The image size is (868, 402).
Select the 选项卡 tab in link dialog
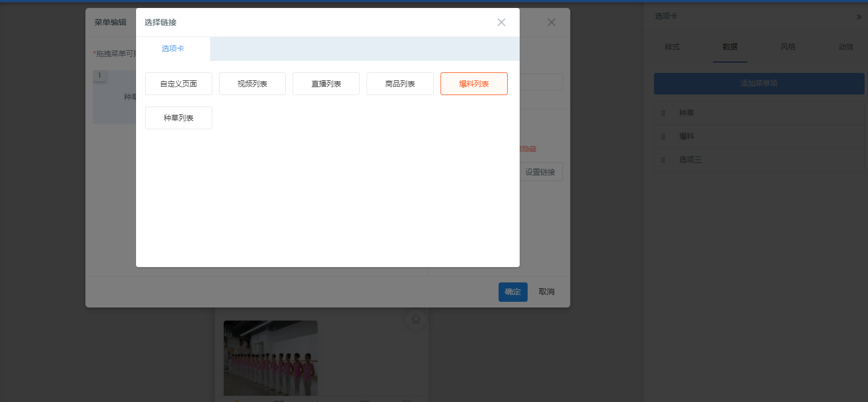click(173, 49)
